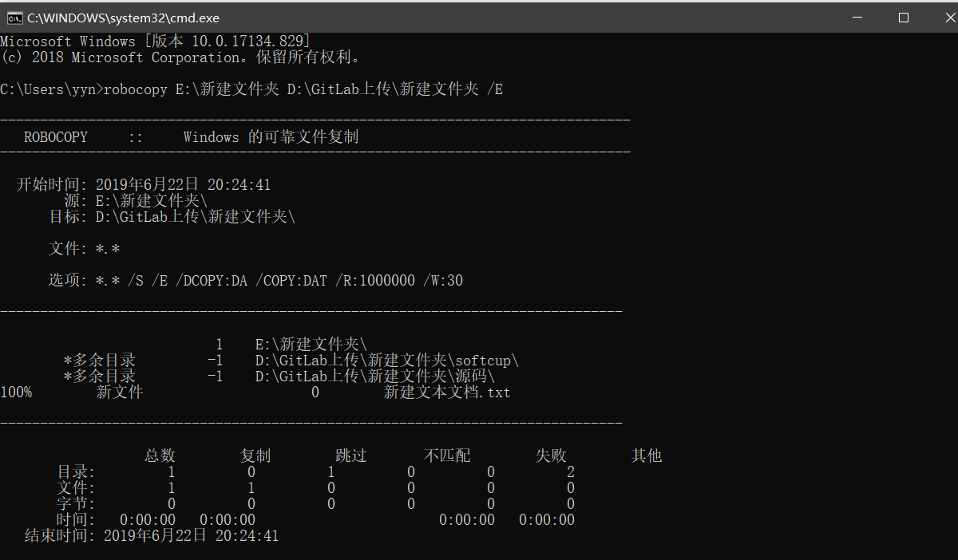
Task: Click the maximize button
Action: click(903, 16)
